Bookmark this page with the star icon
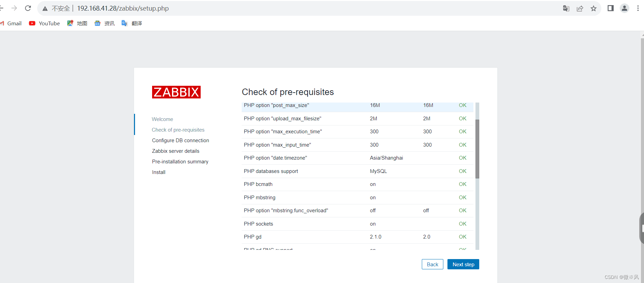644x283 pixels. tap(593, 9)
